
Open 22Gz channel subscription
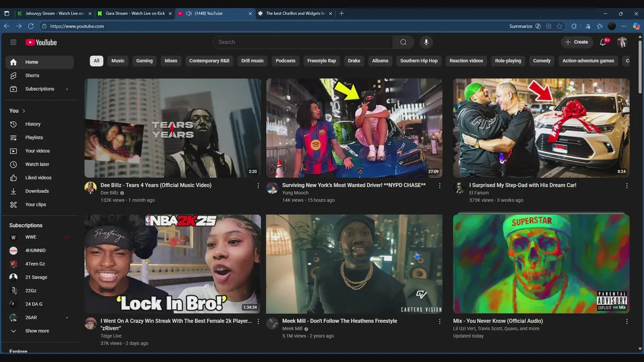pyautogui.click(x=40, y=291)
